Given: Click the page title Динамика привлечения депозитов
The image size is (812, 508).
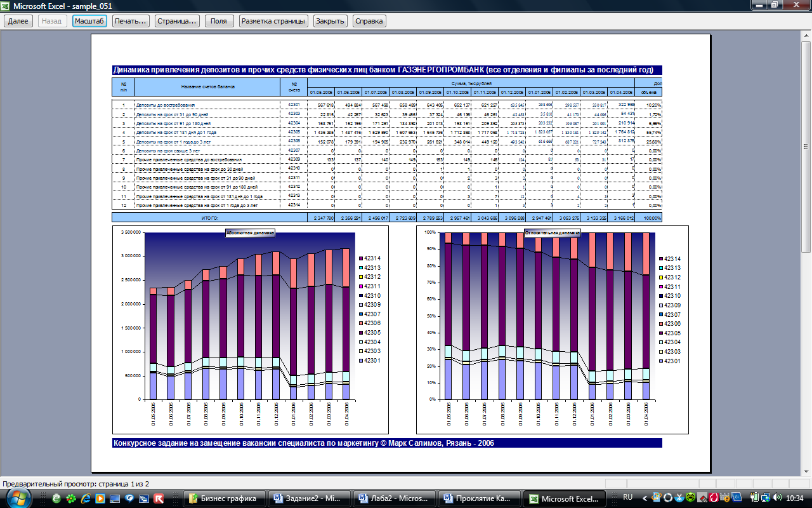Looking at the screenshot, I should (x=387, y=70).
